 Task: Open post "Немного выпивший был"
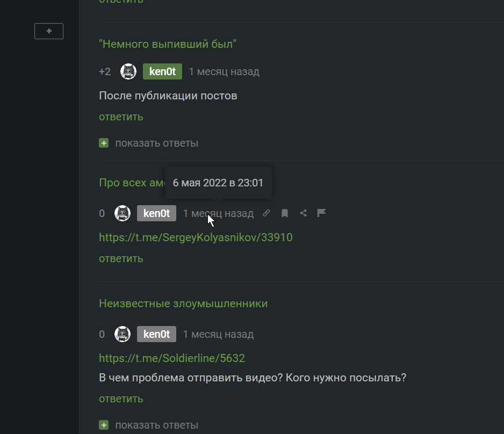168,44
